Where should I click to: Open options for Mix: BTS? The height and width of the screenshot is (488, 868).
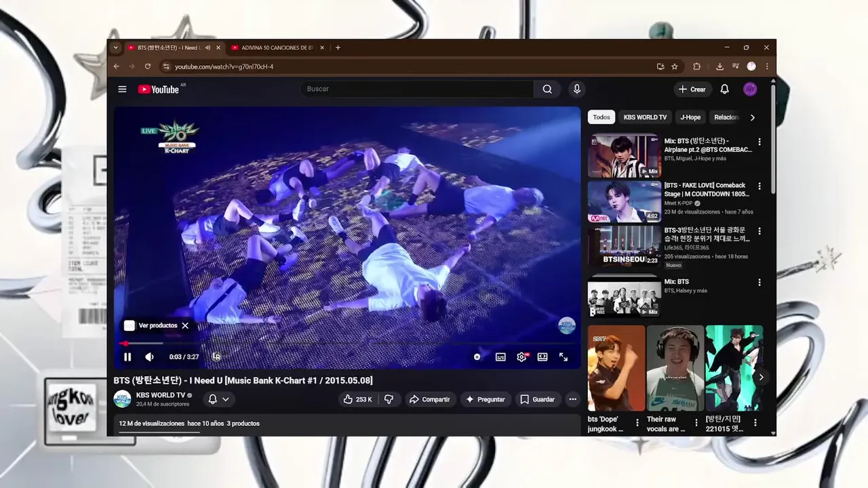[x=759, y=282]
